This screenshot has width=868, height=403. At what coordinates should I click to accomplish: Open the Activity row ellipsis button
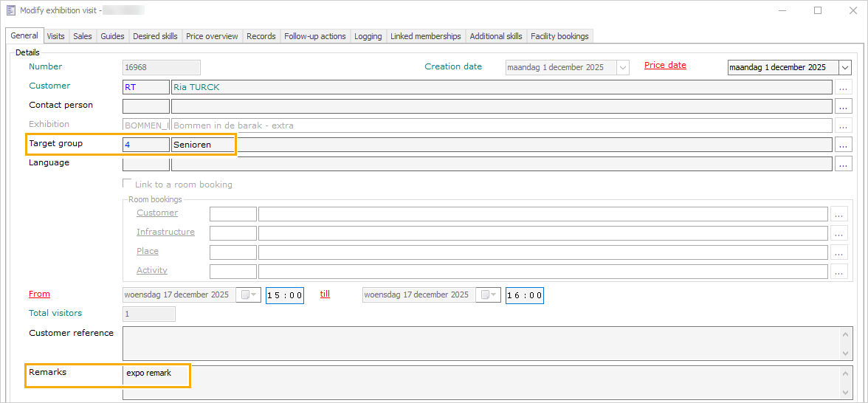(839, 272)
